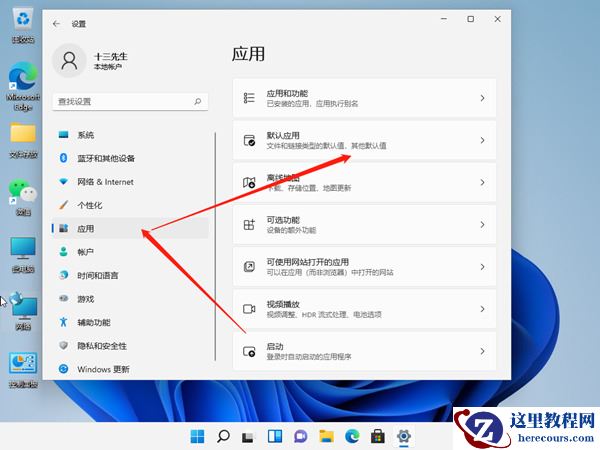Click the 系统 monitor icon in sidebar
Image resolution: width=600 pixels, height=450 pixels.
pos(64,135)
